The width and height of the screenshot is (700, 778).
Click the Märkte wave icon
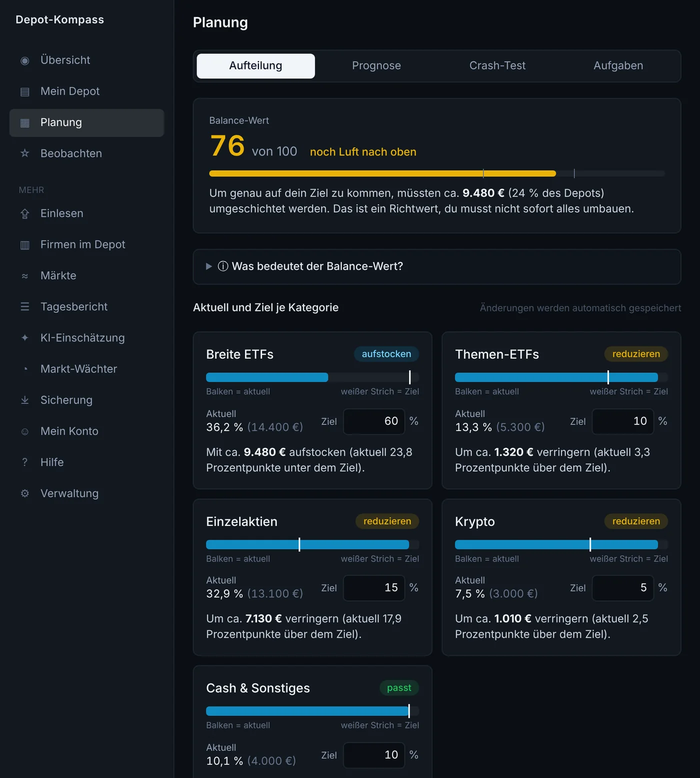click(24, 276)
